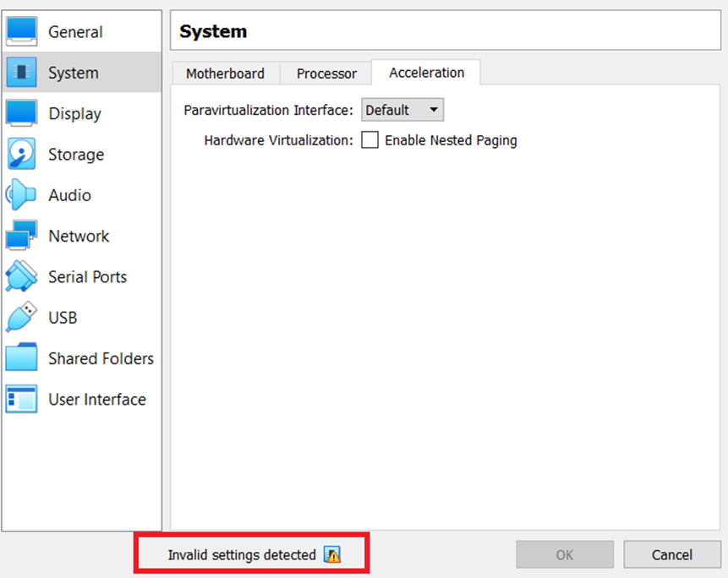Viewport: 728px width, 578px height.
Task: Click the dropdown arrow next to Default
Action: [435, 110]
